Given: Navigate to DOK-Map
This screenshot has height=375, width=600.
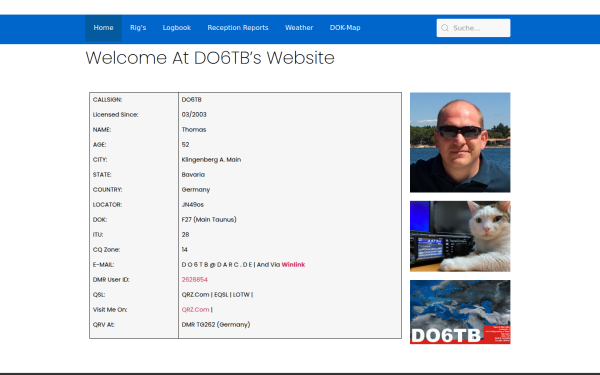Looking at the screenshot, I should click(345, 28).
